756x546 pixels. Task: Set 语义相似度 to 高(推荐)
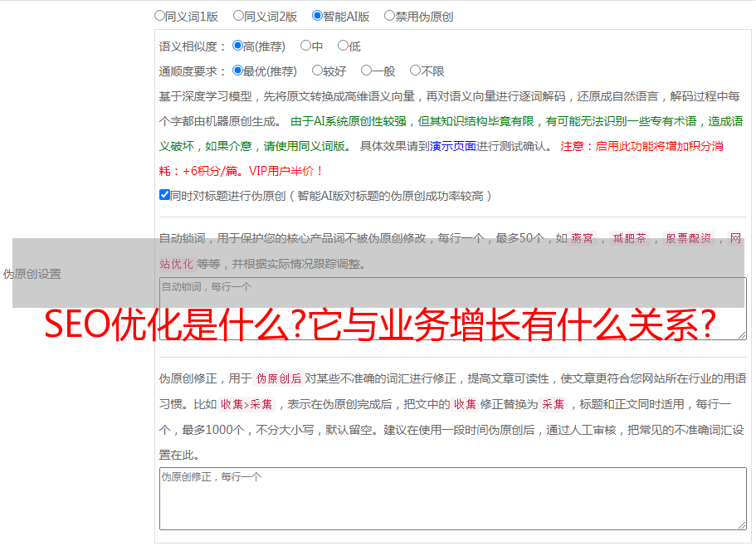tap(237, 46)
